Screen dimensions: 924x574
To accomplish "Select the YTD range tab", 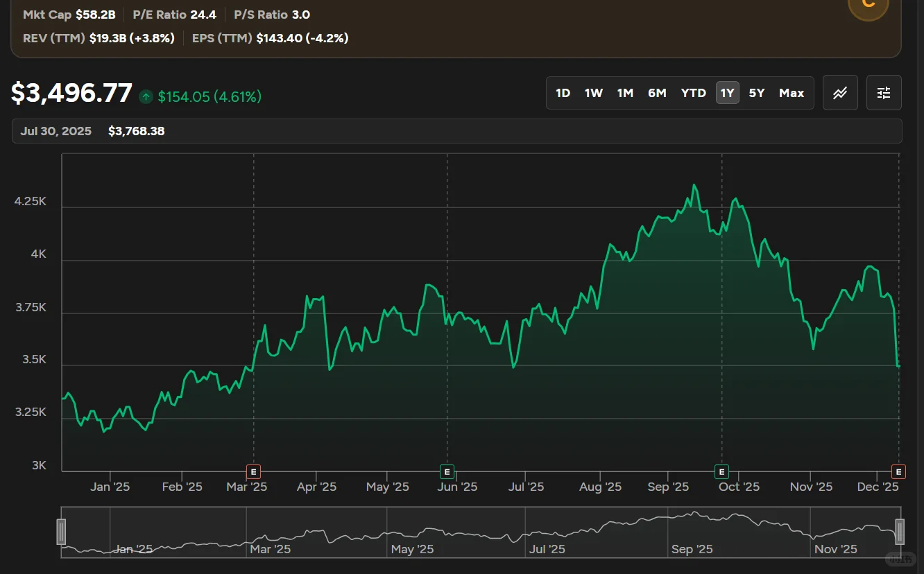I will tap(693, 92).
